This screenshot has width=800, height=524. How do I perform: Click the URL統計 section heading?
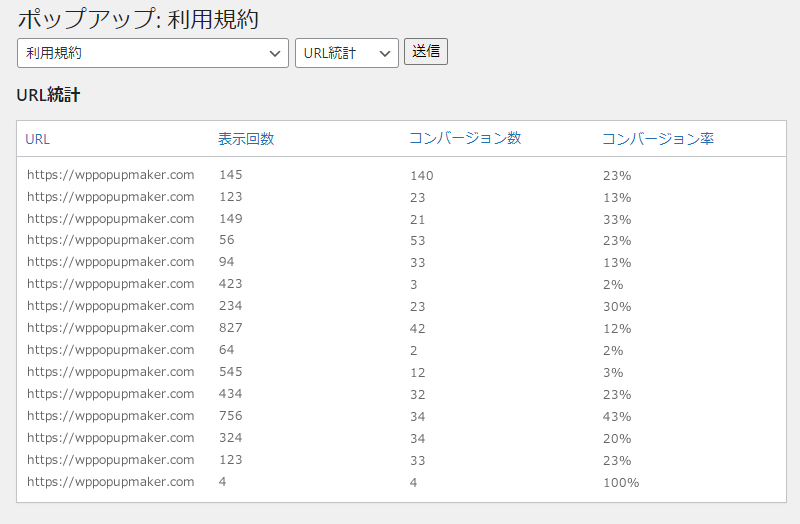click(48, 95)
